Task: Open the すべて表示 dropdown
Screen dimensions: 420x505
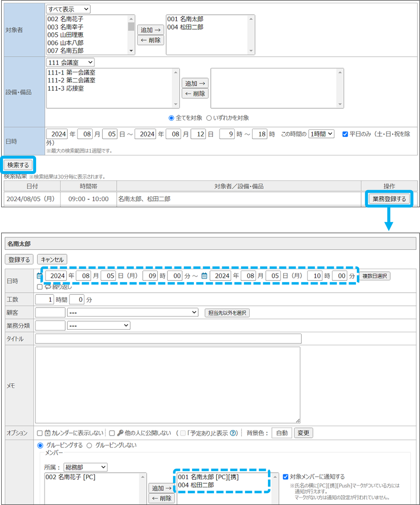Action: click(68, 9)
